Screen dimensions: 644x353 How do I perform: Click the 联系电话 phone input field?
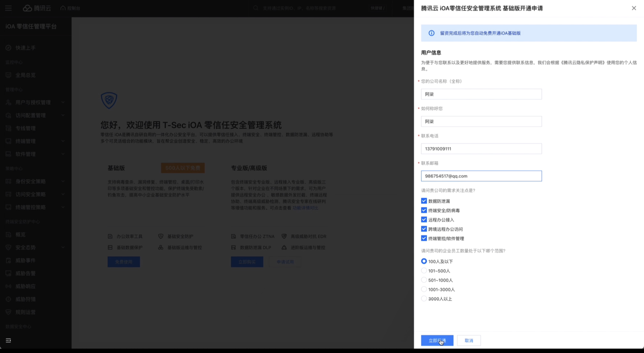481,149
